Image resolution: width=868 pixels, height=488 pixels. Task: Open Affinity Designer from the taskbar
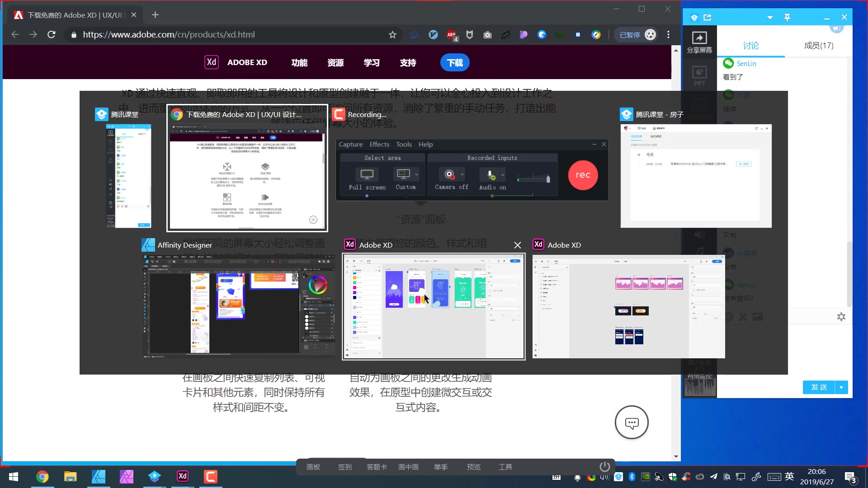coord(98,477)
